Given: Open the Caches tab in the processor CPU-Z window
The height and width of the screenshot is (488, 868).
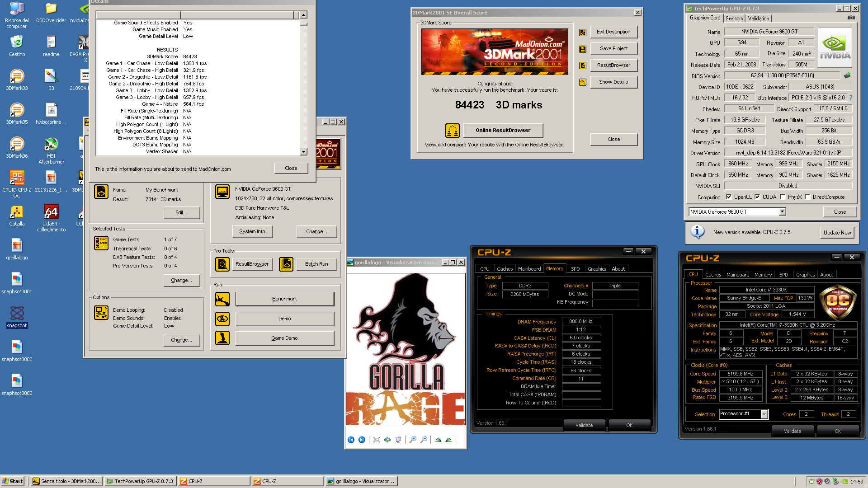Looking at the screenshot, I should pyautogui.click(x=713, y=275).
